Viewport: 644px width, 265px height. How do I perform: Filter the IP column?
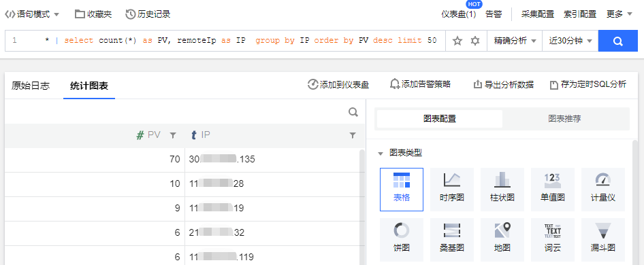click(353, 135)
